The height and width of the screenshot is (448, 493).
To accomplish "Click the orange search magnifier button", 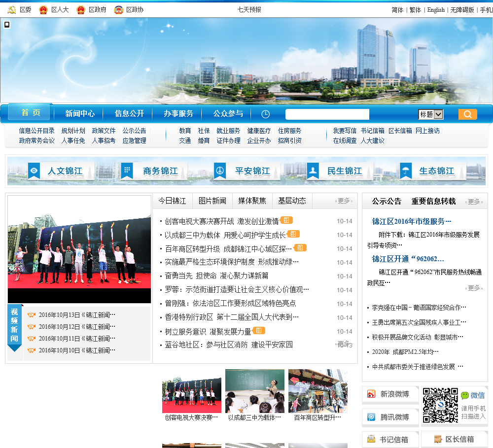I will click(467, 114).
